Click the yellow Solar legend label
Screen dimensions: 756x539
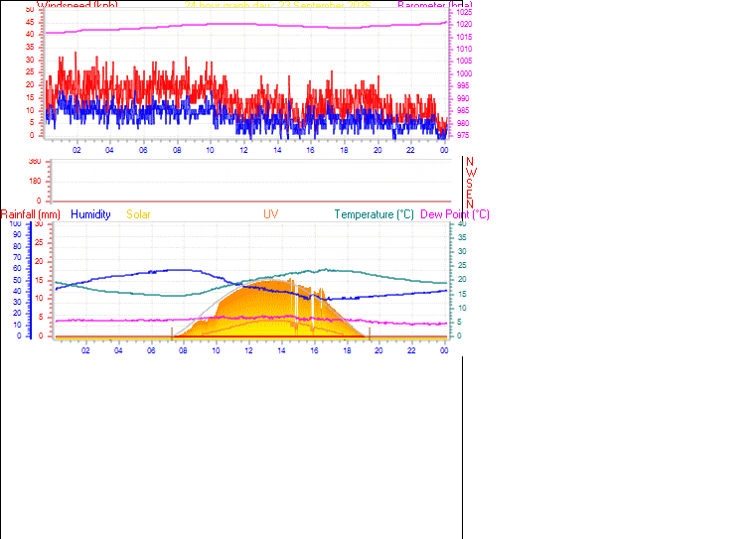[138, 214]
